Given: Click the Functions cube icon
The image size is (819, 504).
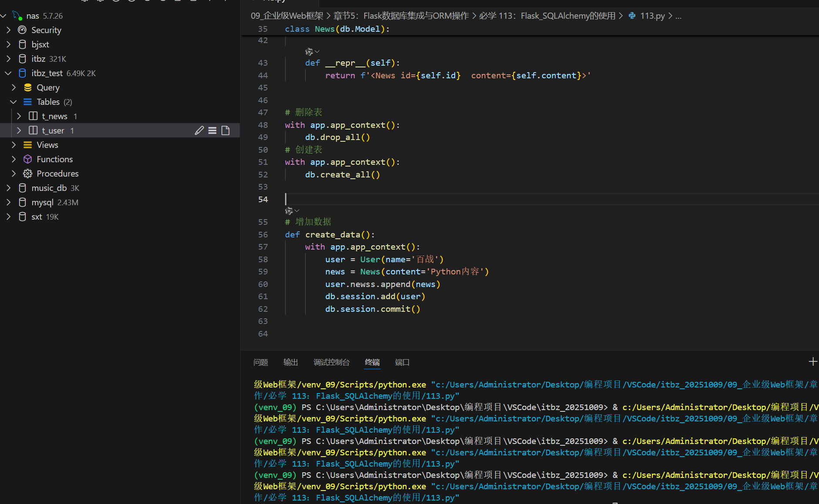Looking at the screenshot, I should pos(28,159).
